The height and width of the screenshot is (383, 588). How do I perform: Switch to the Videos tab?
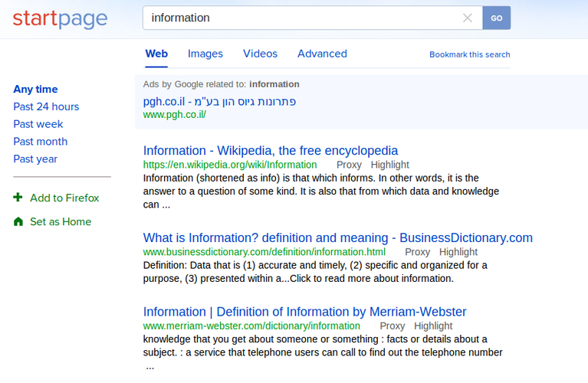[260, 54]
